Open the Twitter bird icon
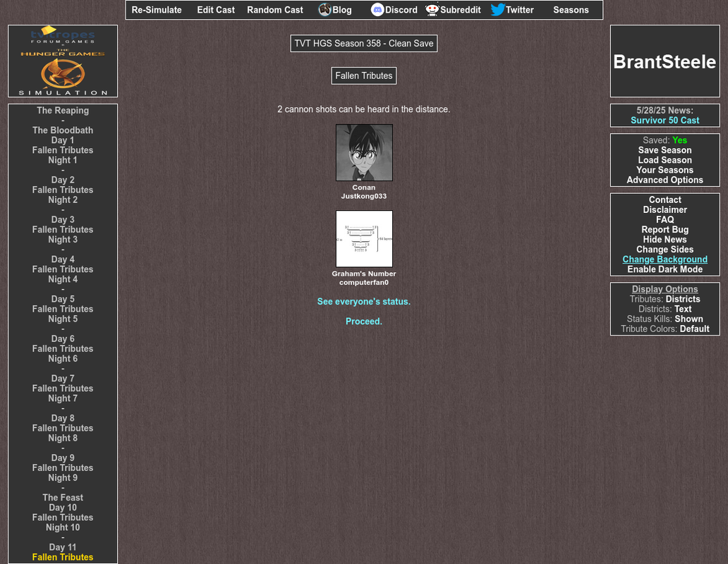The image size is (728, 564). click(x=497, y=9)
